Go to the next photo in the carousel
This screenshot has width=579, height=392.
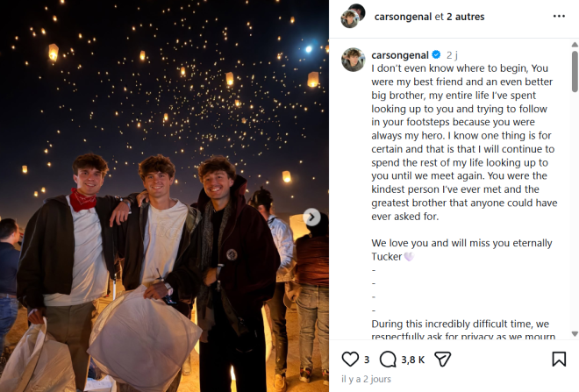311,217
